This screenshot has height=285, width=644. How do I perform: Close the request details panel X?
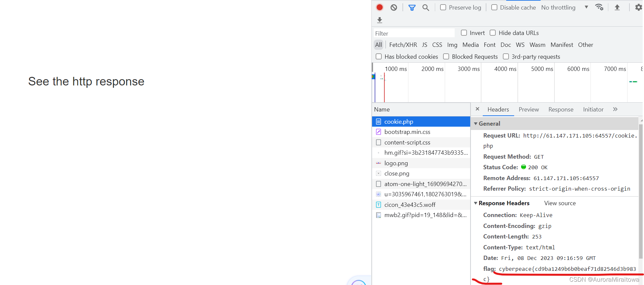(477, 109)
